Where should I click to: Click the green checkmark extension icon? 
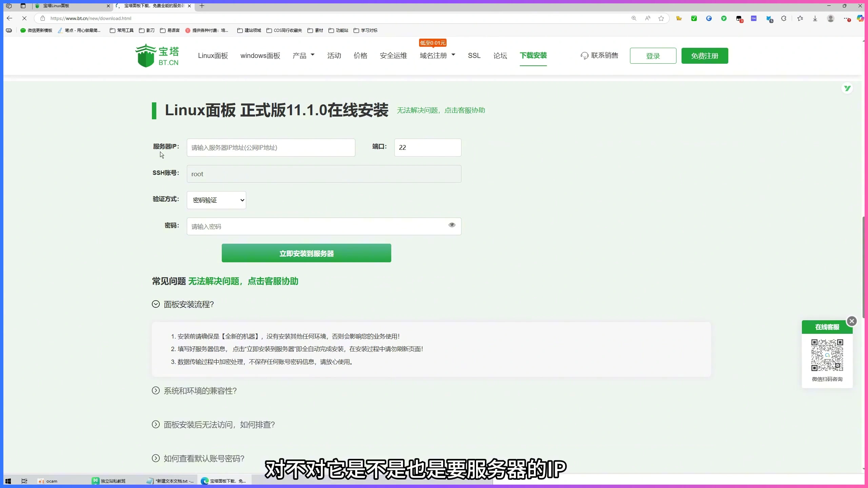point(694,18)
